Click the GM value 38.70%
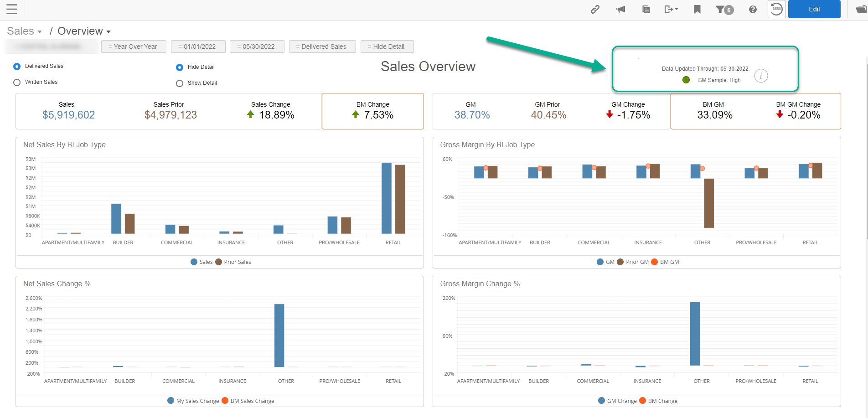This screenshot has height=418, width=868. coord(472,115)
